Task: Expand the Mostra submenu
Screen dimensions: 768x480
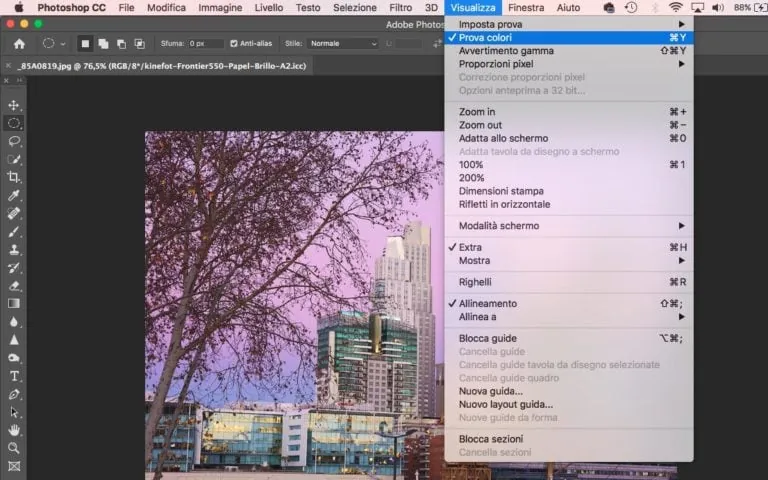Action: click(569, 261)
